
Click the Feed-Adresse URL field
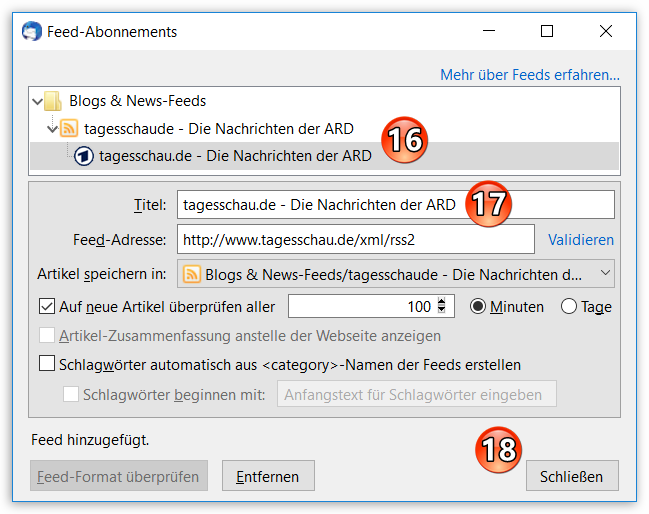(x=355, y=240)
